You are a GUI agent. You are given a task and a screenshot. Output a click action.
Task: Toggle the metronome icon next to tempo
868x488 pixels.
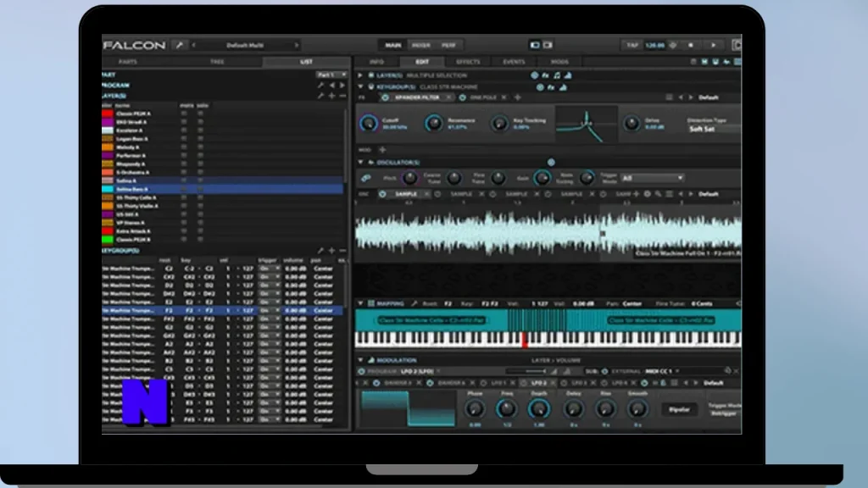tap(673, 46)
